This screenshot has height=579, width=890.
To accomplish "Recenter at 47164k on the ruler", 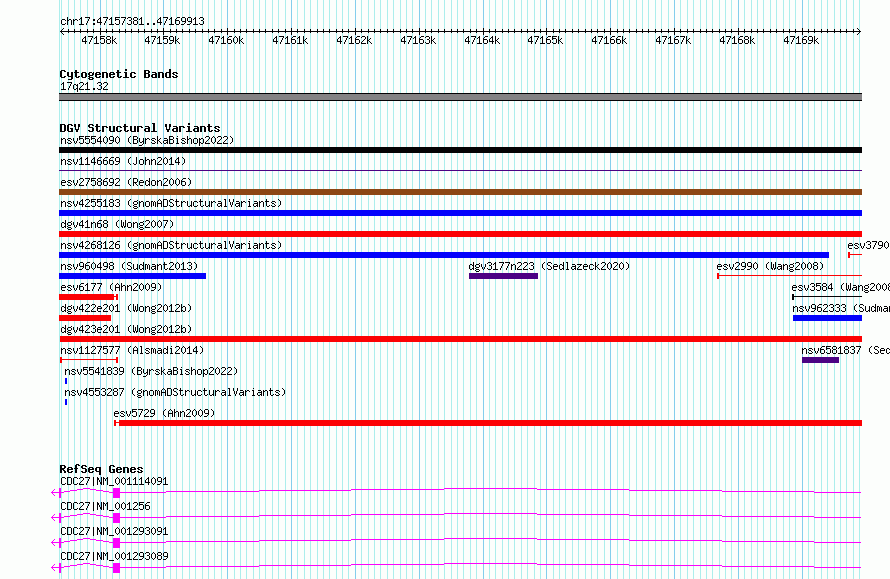I will click(482, 40).
